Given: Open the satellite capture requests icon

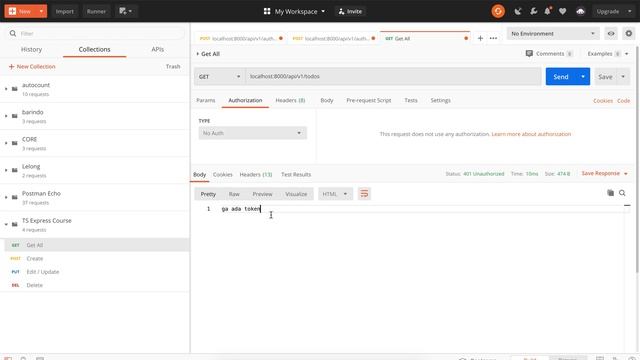Looking at the screenshot, I should tap(518, 11).
